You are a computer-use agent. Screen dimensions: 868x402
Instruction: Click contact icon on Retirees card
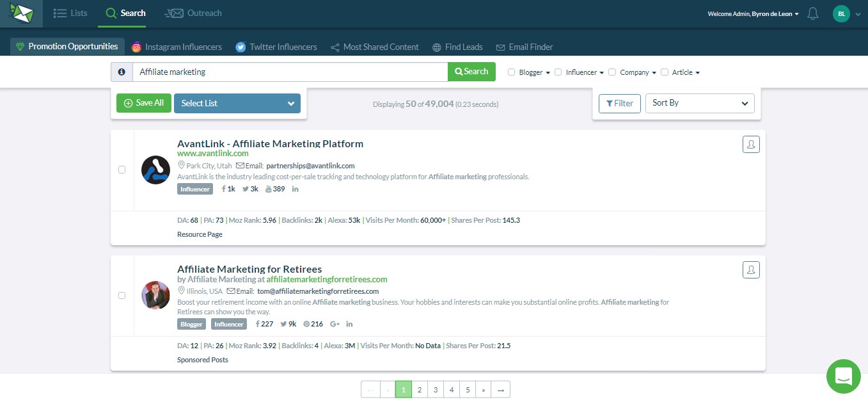click(x=751, y=269)
